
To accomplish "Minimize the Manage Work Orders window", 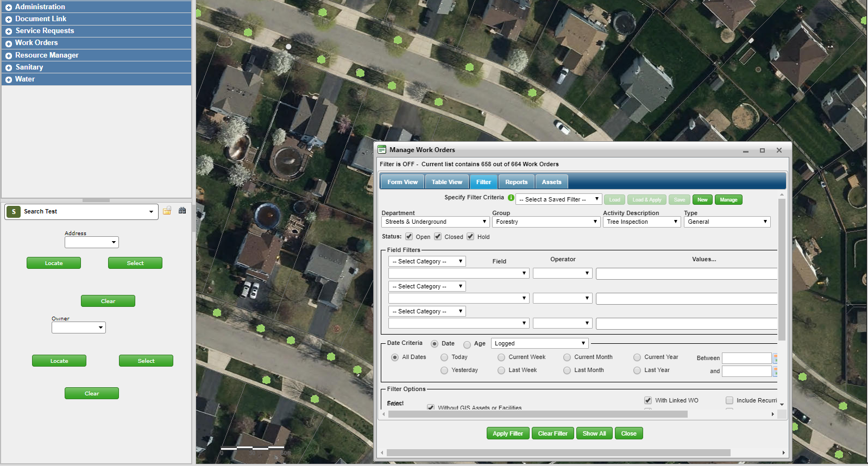I will click(x=746, y=150).
